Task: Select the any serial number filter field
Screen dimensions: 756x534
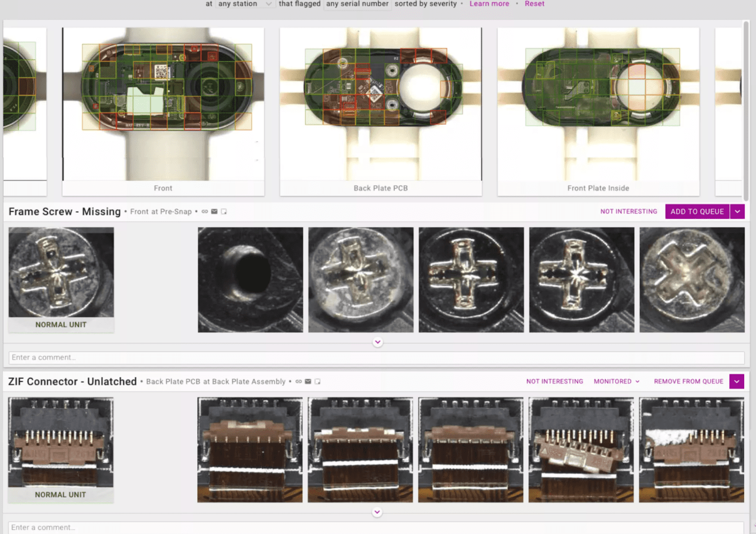Action: click(x=357, y=4)
